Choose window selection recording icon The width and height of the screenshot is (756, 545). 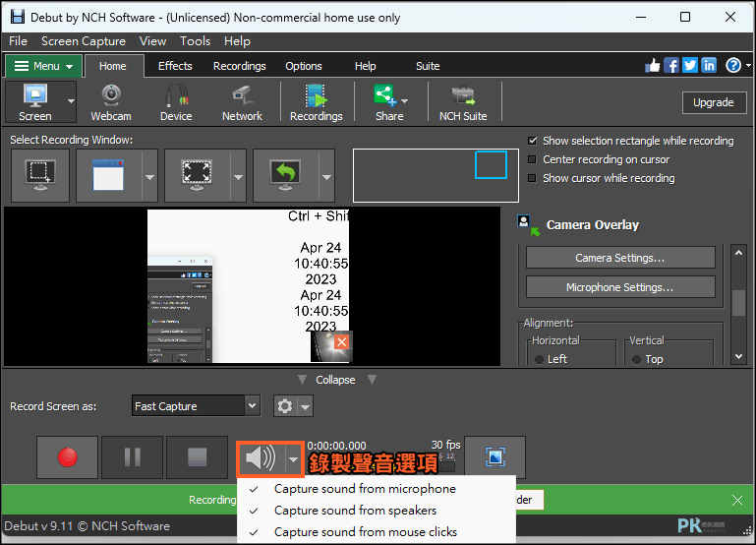[109, 175]
